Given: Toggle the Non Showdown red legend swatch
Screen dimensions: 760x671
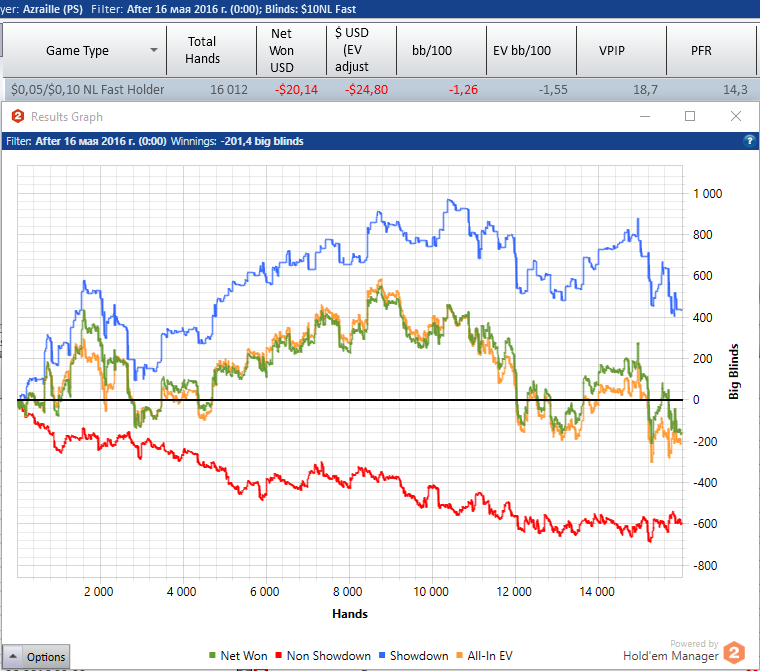Looking at the screenshot, I should [278, 655].
